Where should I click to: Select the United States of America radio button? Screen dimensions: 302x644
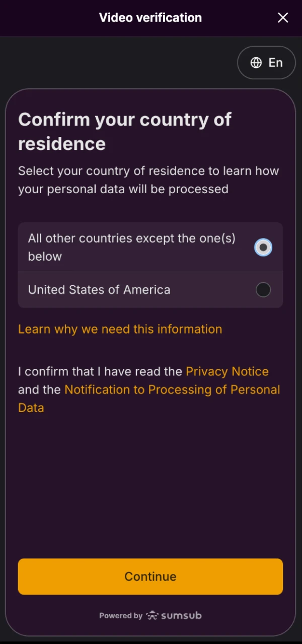pyautogui.click(x=263, y=289)
